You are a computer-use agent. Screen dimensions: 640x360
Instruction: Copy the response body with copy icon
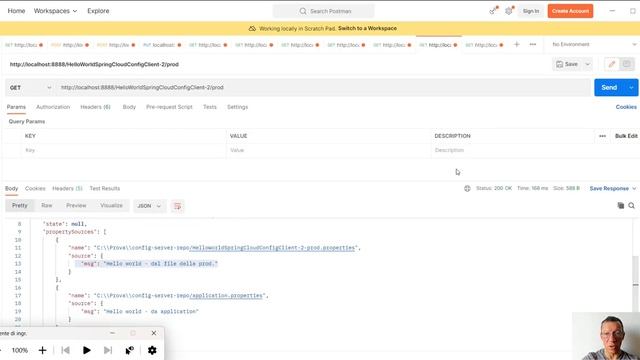[620, 205]
